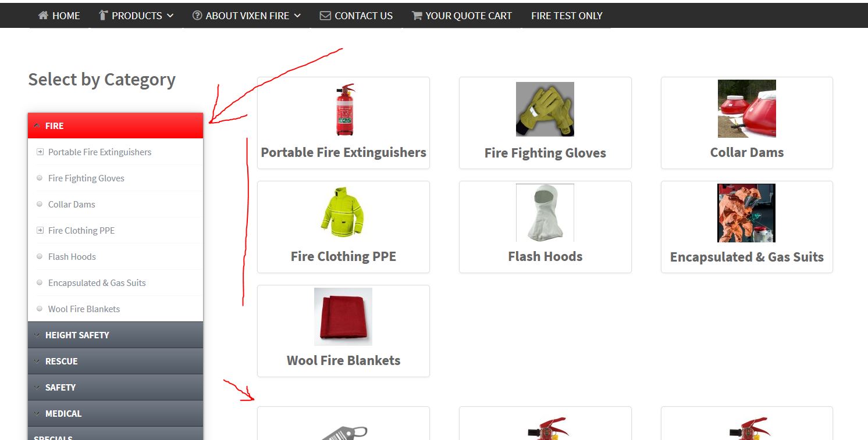The height and width of the screenshot is (440, 868).
Task: Select the bullet next to Wool Fire Blankets
Action: [x=40, y=309]
